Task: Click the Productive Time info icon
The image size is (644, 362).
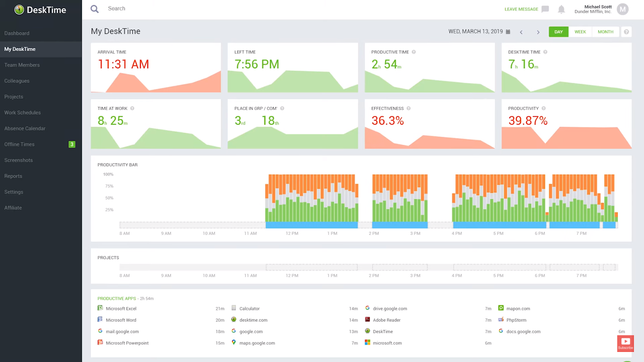Action: tap(414, 52)
